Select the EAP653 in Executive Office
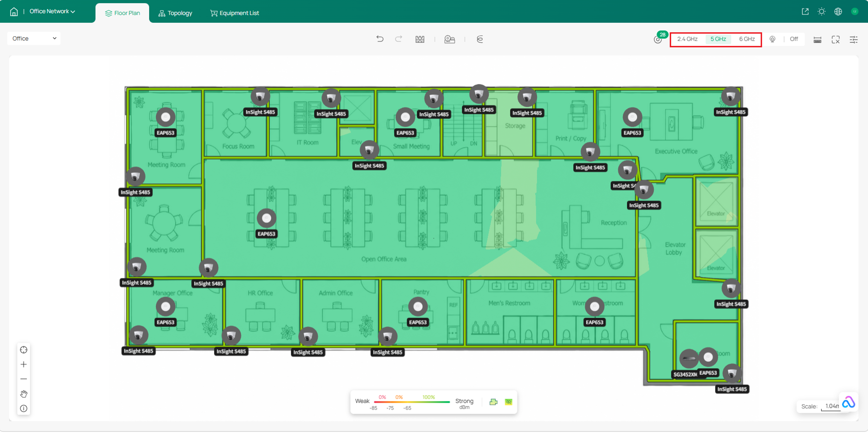Screen dimensions: 868x433 click(x=632, y=117)
